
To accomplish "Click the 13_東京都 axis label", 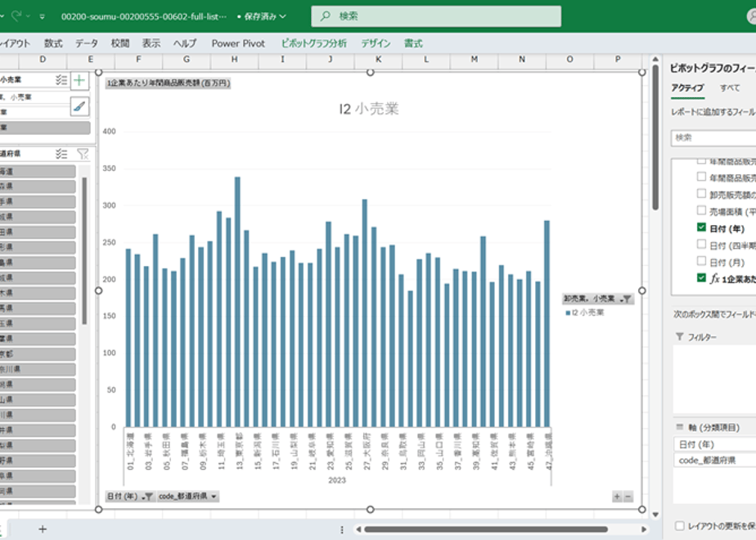I will click(x=239, y=452).
